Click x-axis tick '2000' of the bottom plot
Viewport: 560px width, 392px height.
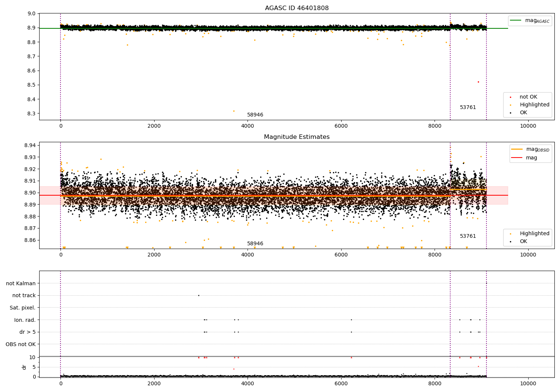click(x=154, y=383)
